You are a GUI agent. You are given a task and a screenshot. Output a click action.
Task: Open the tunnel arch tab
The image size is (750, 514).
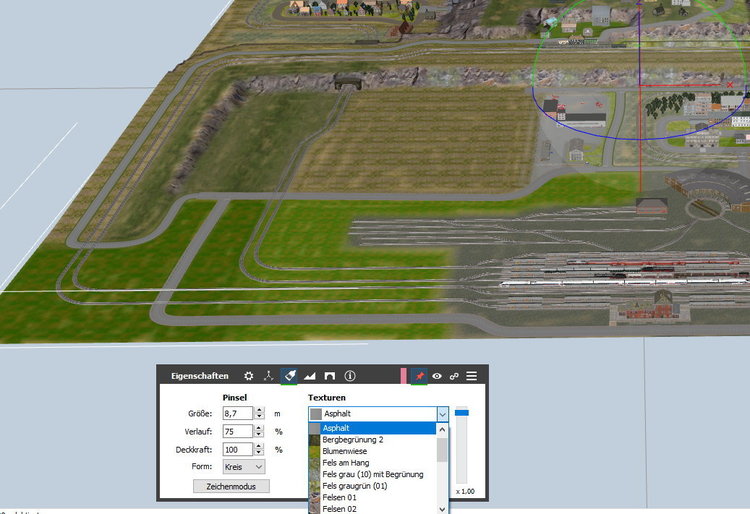pyautogui.click(x=330, y=376)
